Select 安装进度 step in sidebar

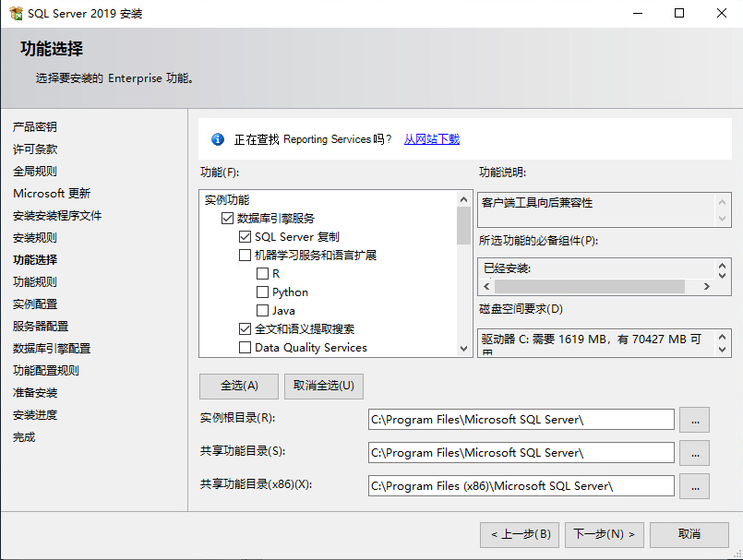(x=35, y=415)
